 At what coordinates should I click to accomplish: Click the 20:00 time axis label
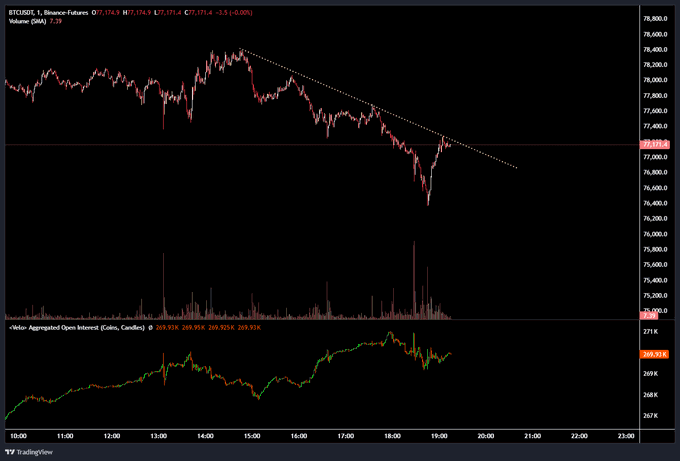(486, 436)
